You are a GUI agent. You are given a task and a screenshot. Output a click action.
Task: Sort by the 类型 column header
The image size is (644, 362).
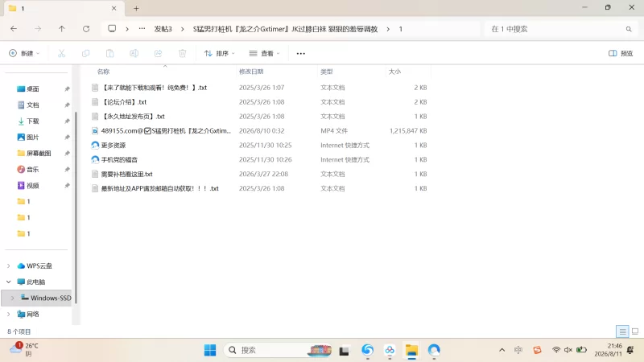tap(327, 72)
